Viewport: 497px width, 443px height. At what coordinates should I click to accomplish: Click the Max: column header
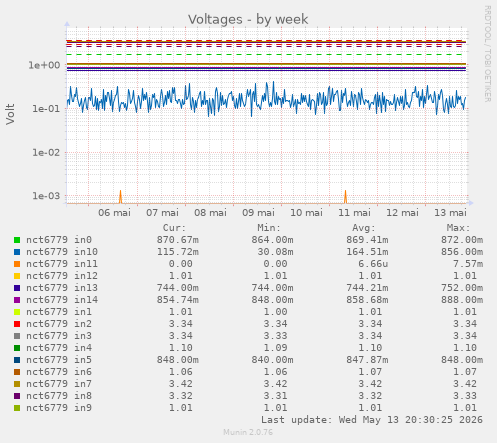(x=458, y=228)
